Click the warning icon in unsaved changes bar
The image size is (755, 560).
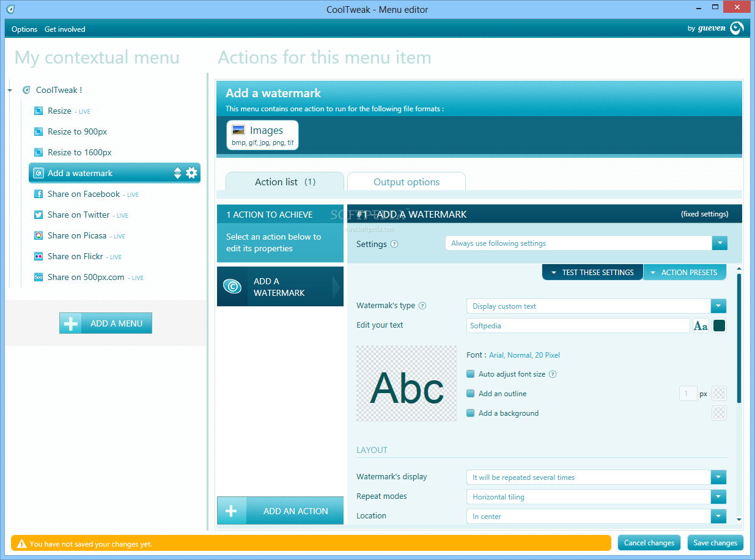[22, 543]
